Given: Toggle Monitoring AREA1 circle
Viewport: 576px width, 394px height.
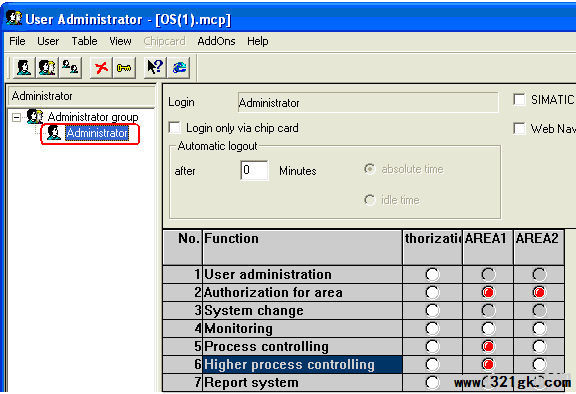Looking at the screenshot, I should (488, 328).
